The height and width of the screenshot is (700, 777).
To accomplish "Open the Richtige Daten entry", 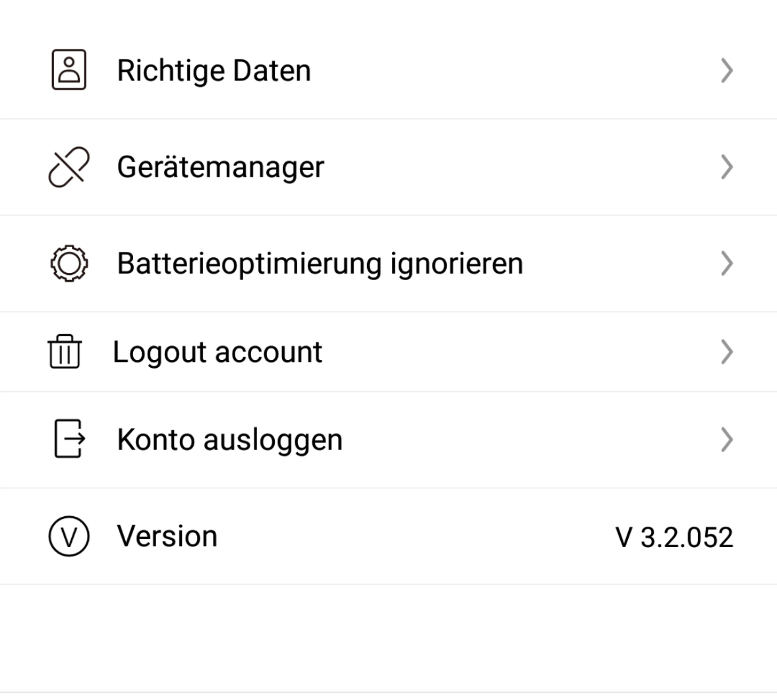I will coord(214,71).
